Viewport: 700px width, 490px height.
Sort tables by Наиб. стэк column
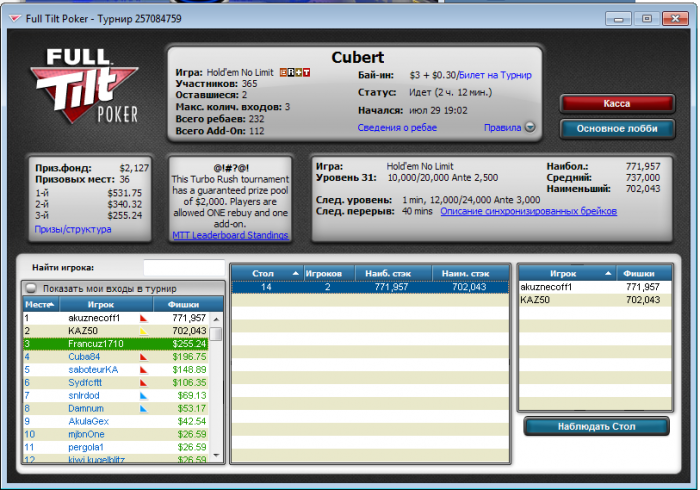(393, 273)
